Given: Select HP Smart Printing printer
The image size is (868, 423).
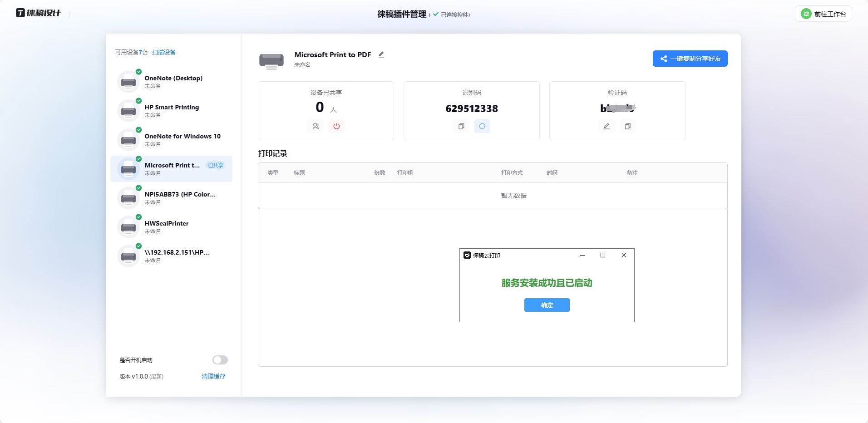Looking at the screenshot, I should pos(172,111).
